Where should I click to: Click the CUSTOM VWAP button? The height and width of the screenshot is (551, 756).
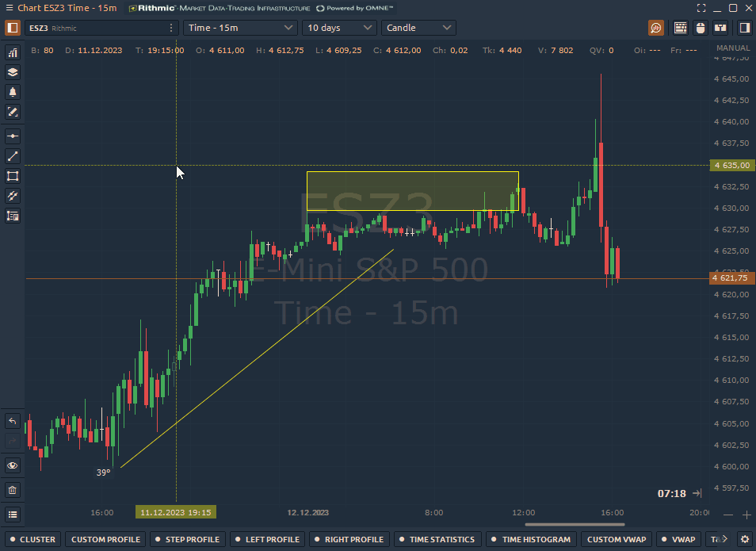(x=615, y=539)
